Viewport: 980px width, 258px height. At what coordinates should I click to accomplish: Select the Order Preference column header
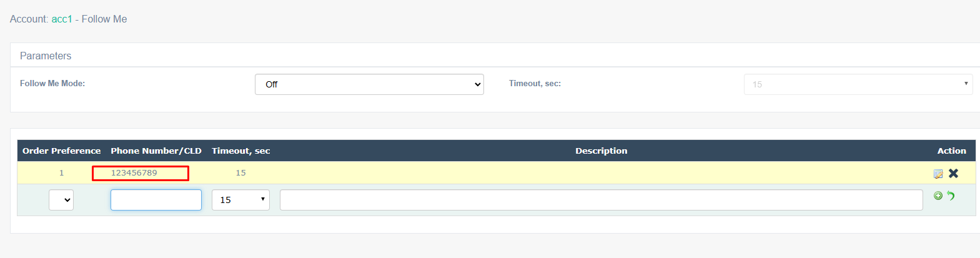[x=61, y=151]
